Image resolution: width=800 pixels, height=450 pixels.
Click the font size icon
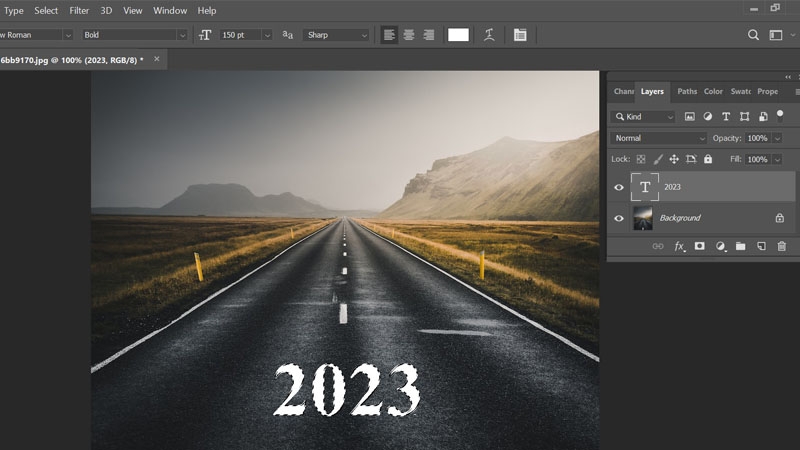coord(205,35)
